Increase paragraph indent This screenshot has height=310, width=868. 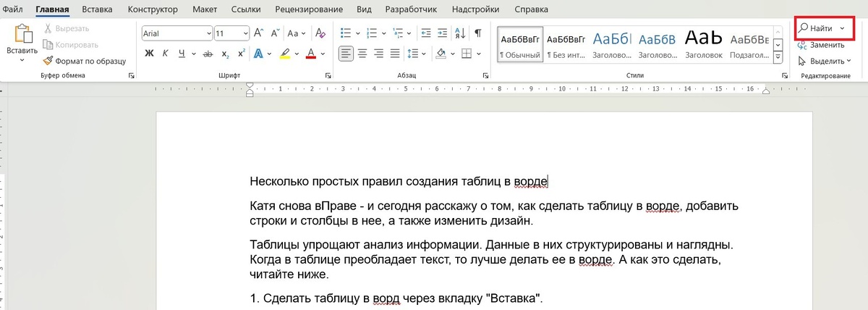(x=442, y=33)
